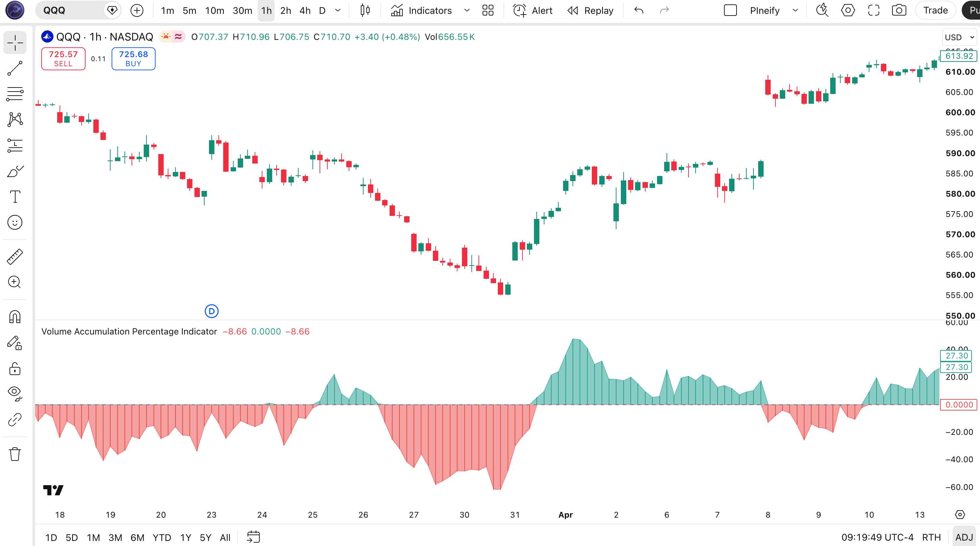Toggle ADJ adjusted data
Image resolution: width=980 pixels, height=546 pixels.
(964, 538)
